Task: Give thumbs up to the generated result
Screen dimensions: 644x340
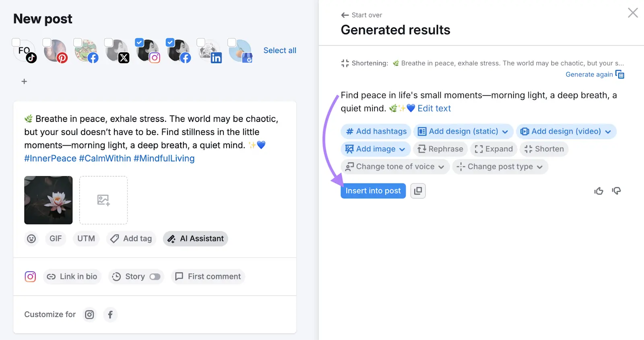Action: point(599,191)
